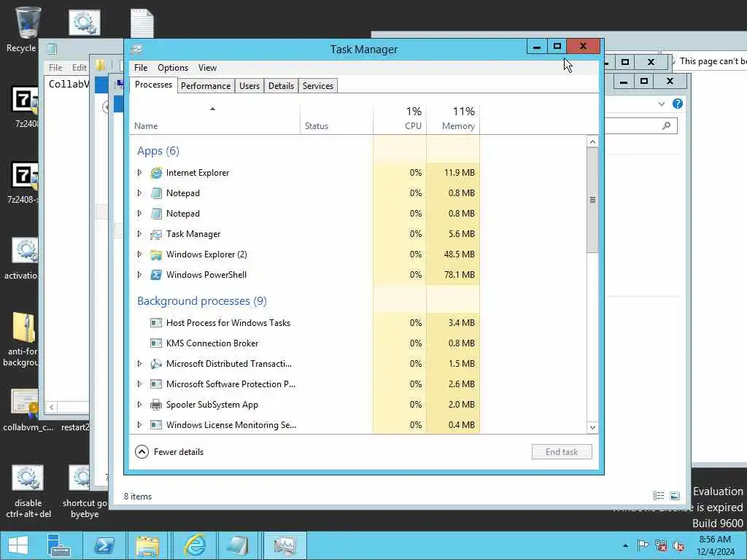Expand the Windows PowerShell process entry

[x=139, y=275]
